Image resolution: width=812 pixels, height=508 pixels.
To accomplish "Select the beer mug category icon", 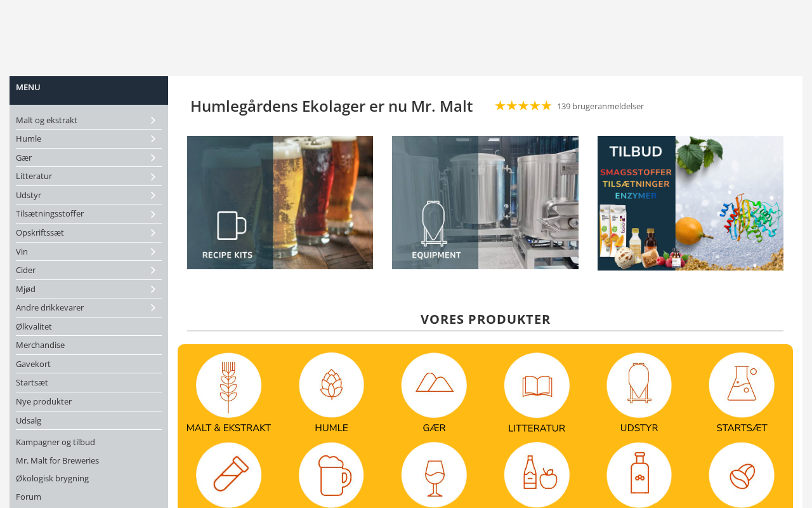I will coord(331,475).
